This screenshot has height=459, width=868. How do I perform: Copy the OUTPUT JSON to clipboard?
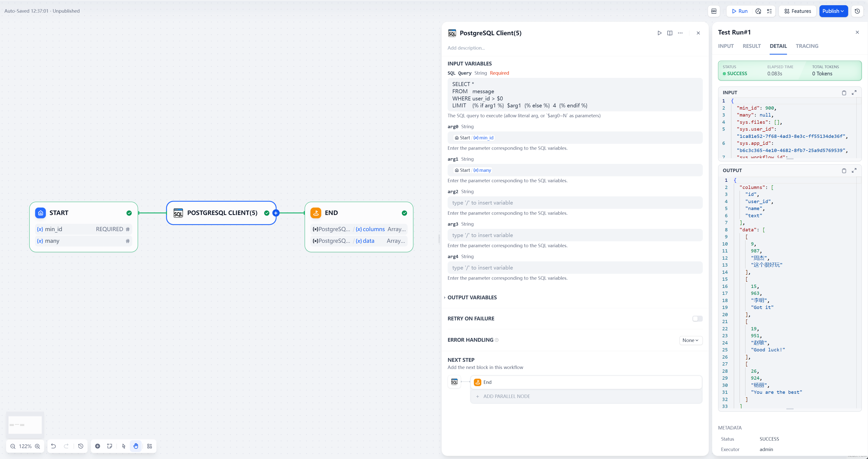[844, 171]
